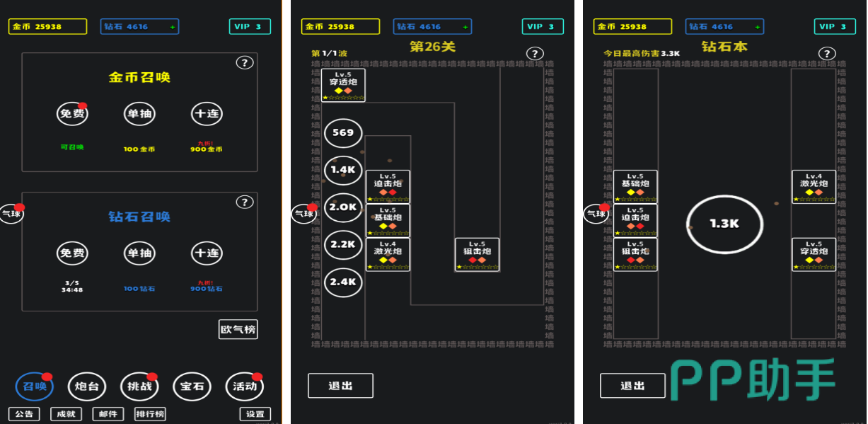Open help for the 钻石召唤 panel
Screen dimensions: 868x424
[x=245, y=202]
